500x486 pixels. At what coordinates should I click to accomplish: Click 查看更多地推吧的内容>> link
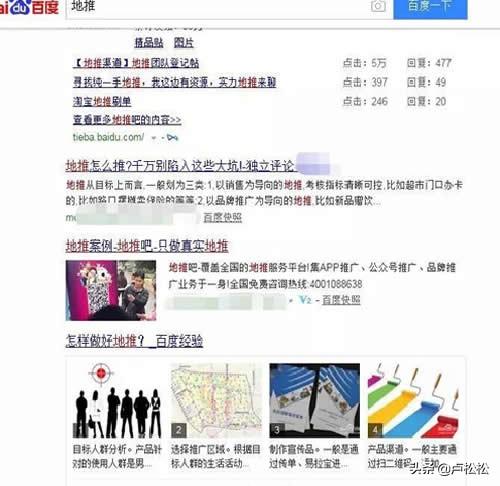click(127, 120)
